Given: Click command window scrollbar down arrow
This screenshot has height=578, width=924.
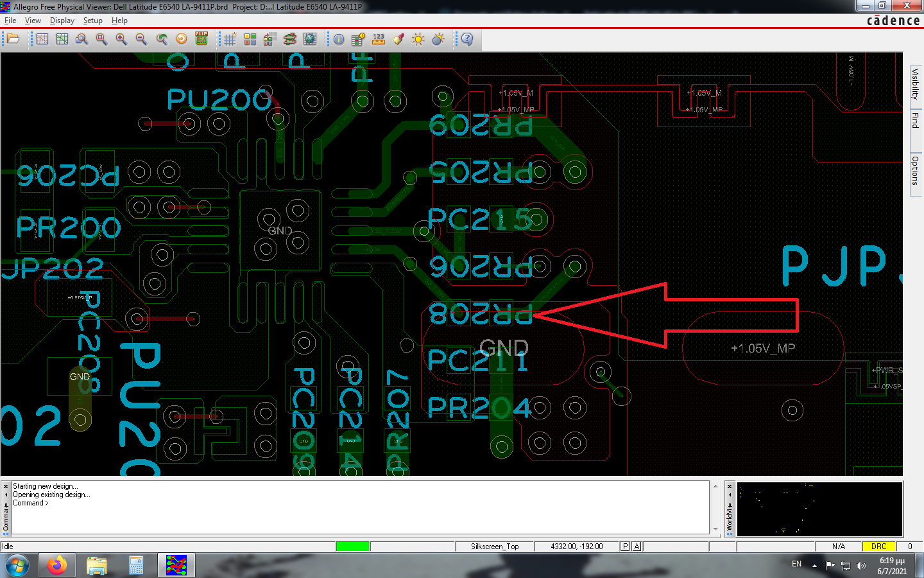Looking at the screenshot, I should 715,529.
